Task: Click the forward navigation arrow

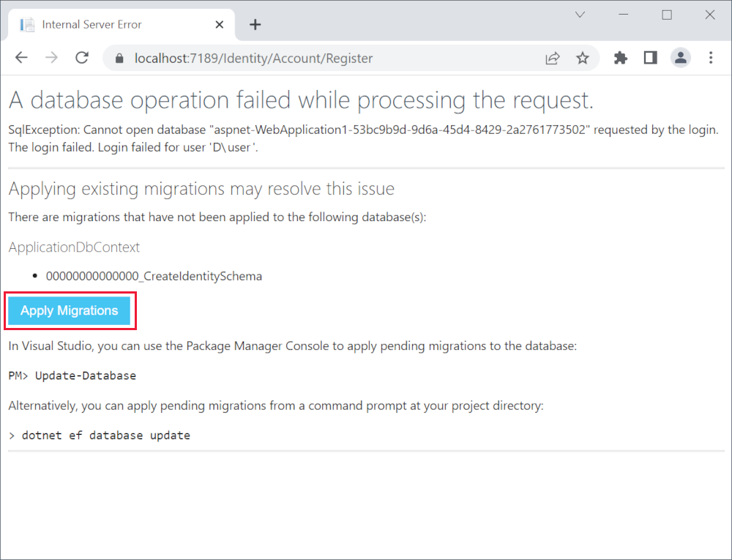Action: pyautogui.click(x=51, y=57)
